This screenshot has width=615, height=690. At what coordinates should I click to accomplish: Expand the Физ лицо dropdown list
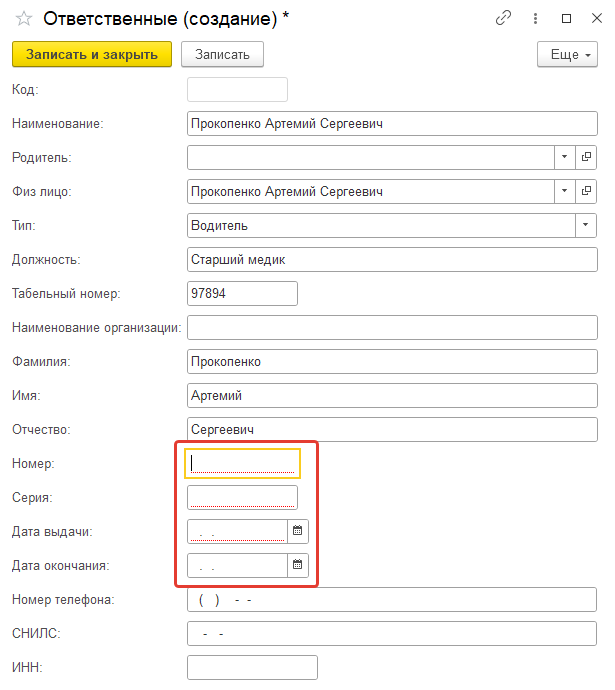click(x=565, y=191)
